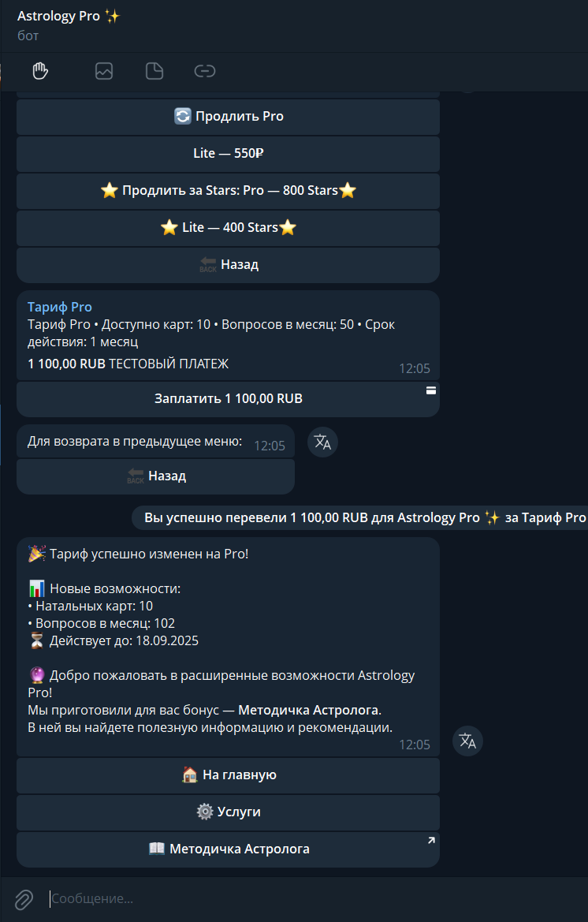Open the 'Услуги' menu button
The image size is (588, 922).
[x=228, y=812]
